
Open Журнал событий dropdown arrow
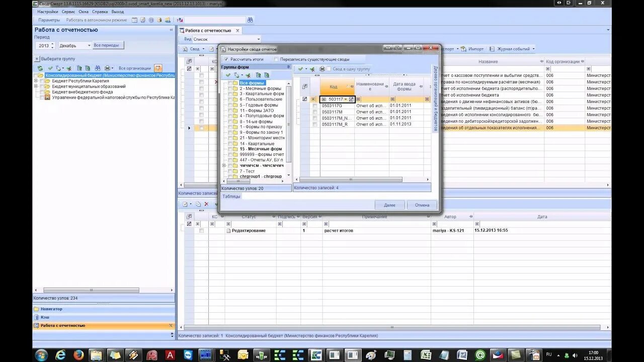pos(533,49)
